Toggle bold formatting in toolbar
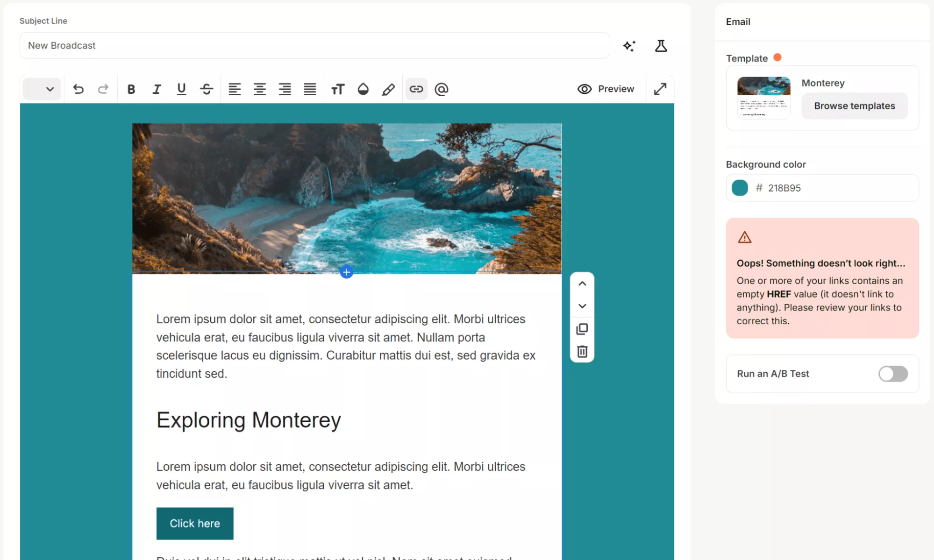 (131, 89)
